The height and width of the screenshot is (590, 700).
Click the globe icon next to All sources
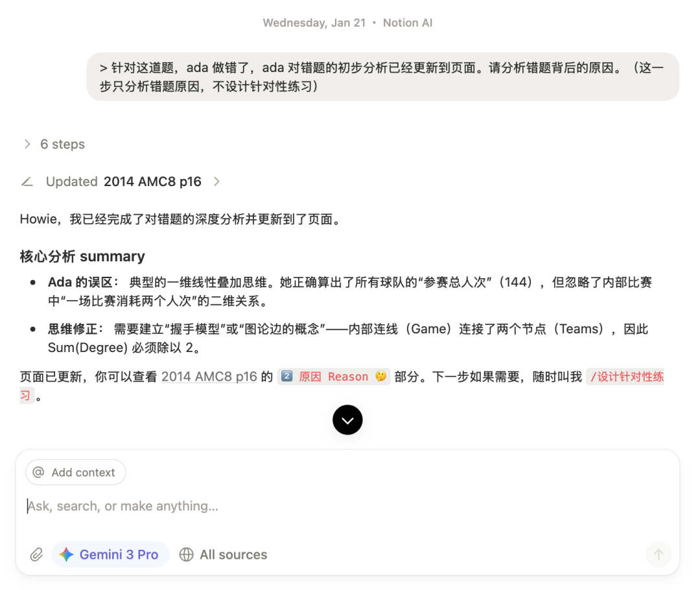tap(186, 554)
